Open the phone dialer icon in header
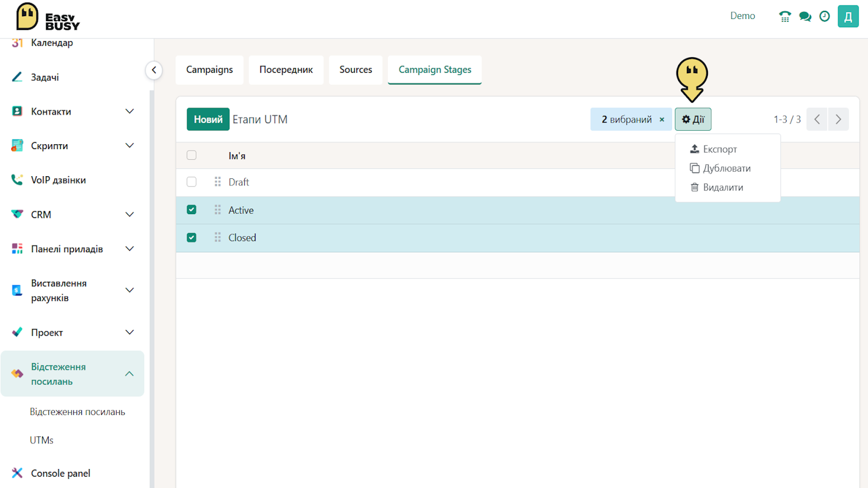Image resolution: width=868 pixels, height=488 pixels. point(785,16)
